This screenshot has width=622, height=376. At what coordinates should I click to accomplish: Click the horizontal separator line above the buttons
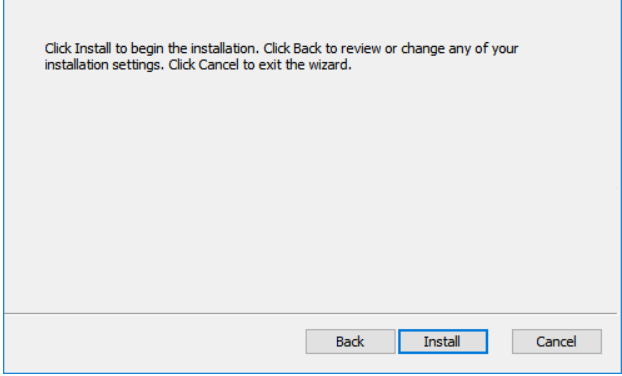[x=310, y=313]
